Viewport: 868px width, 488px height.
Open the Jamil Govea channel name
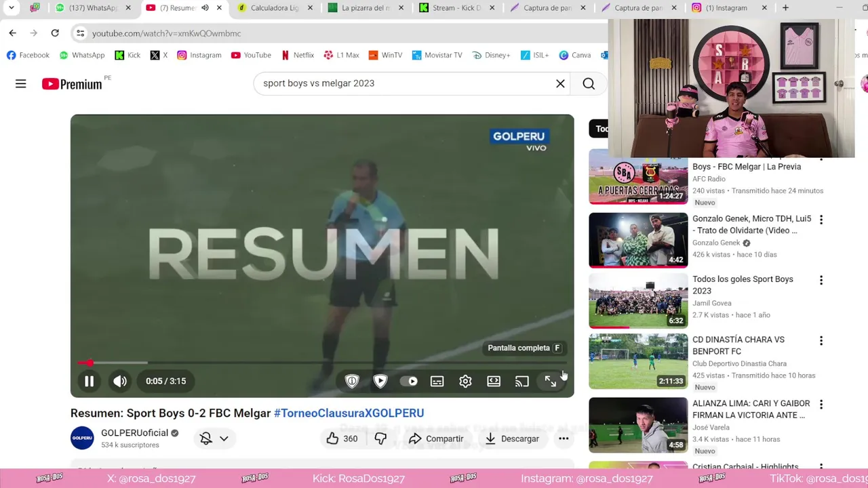(x=712, y=303)
